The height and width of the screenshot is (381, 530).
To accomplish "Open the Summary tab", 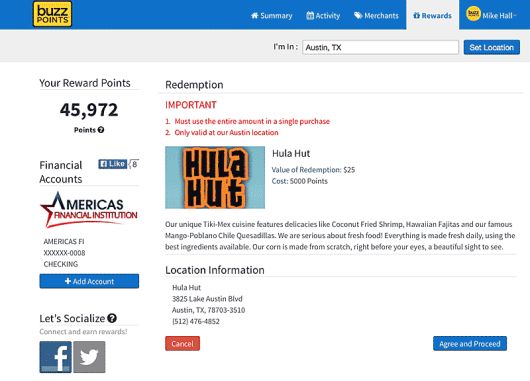I will click(271, 16).
